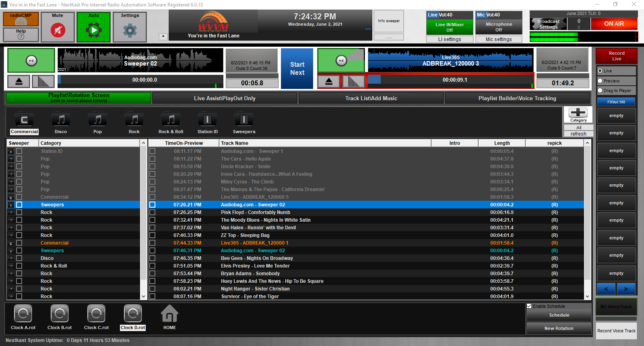This screenshot has height=346, width=644.
Task: Play or pause the left deck player
Action: [31, 61]
